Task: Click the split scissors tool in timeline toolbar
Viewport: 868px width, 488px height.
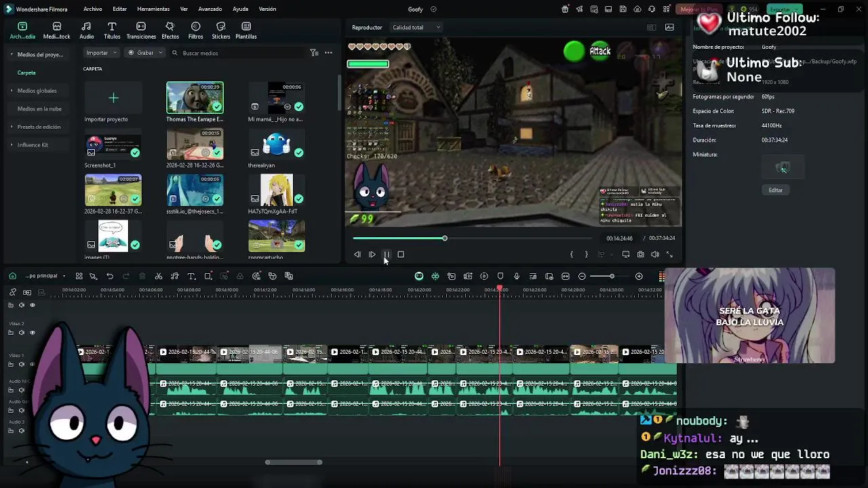Action: point(159,276)
